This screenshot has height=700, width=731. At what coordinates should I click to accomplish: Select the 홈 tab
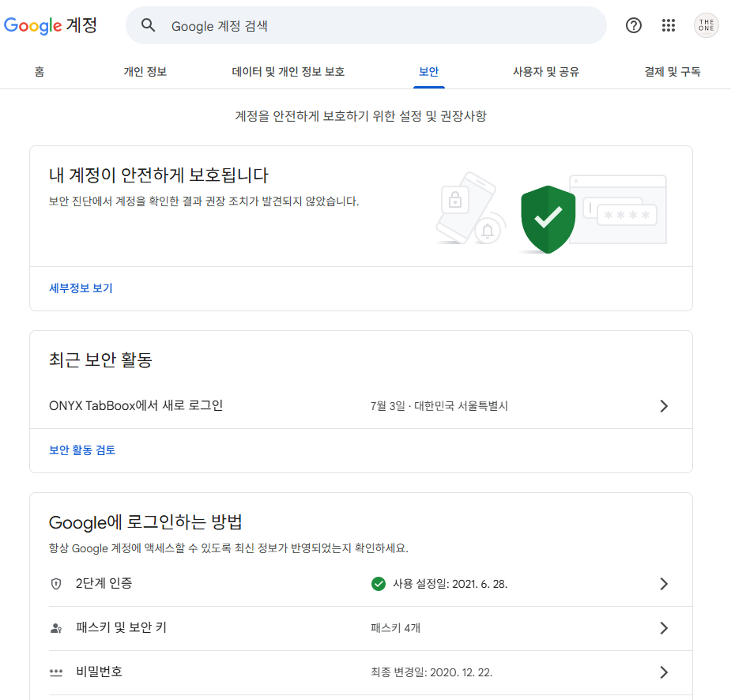pos(38,71)
